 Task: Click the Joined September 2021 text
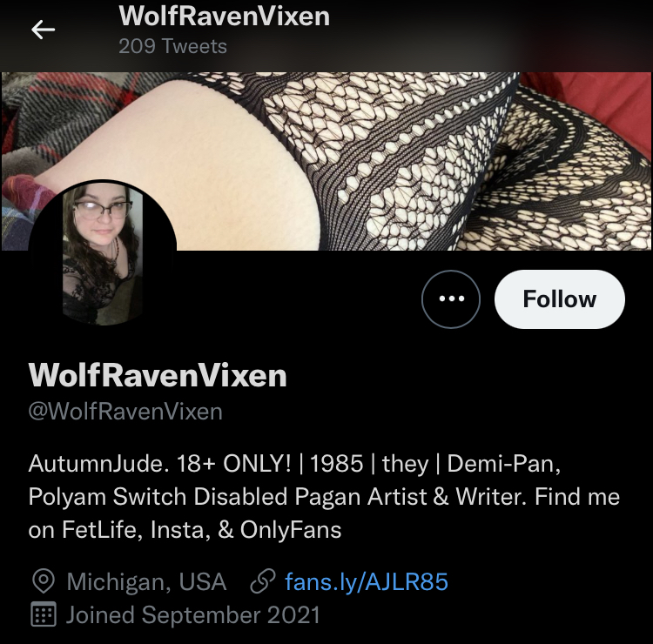tap(192, 614)
